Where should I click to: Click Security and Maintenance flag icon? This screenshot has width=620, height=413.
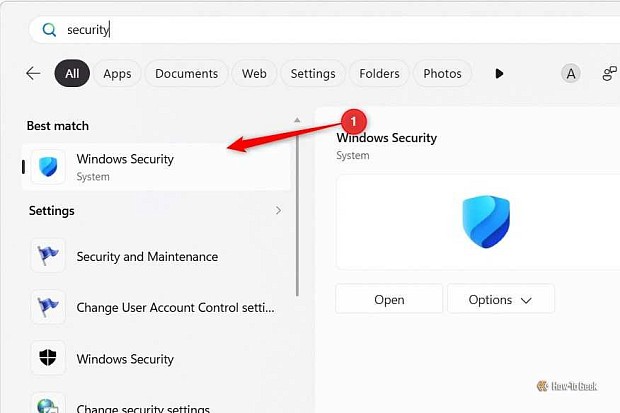point(48,256)
